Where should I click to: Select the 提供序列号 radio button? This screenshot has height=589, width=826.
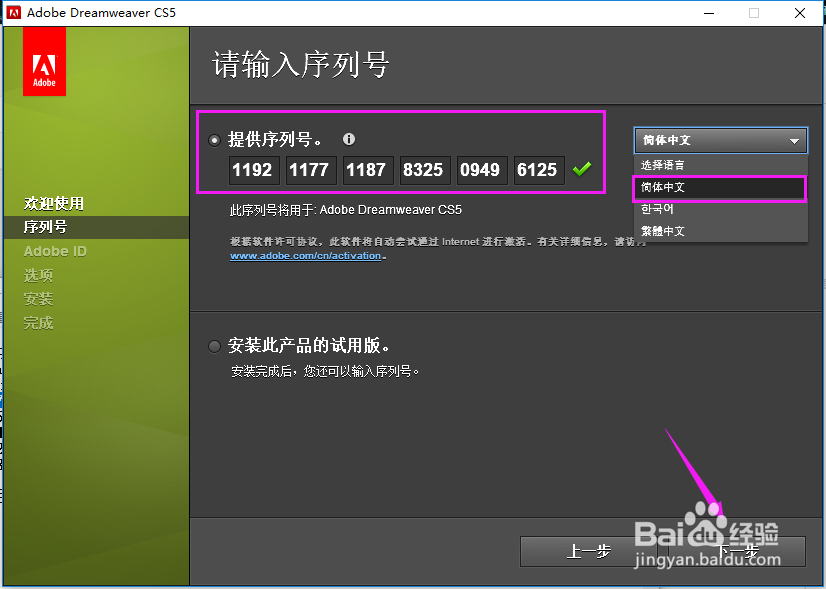pyautogui.click(x=214, y=140)
